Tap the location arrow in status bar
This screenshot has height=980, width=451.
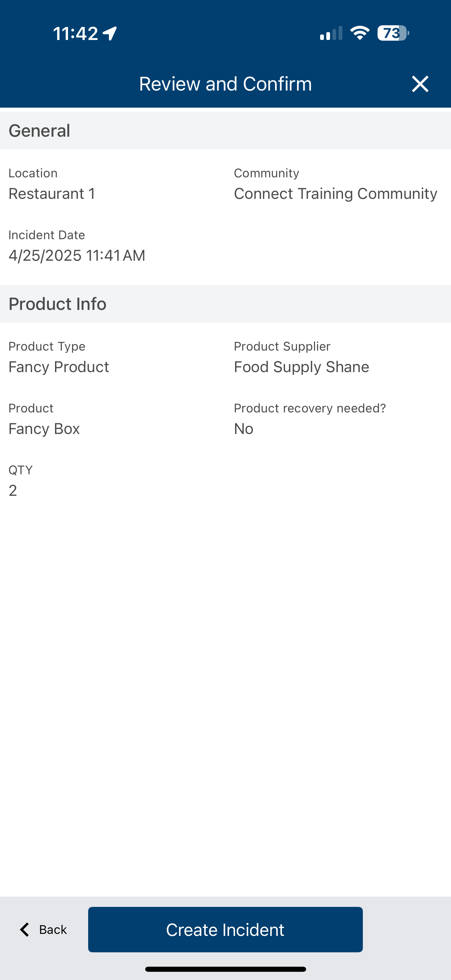[110, 33]
